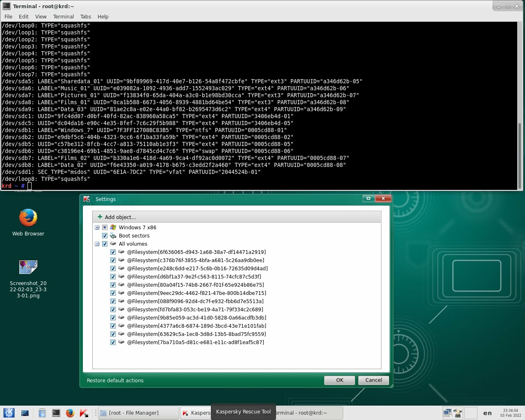
Task: Click drive icon of Filesystem c376b76f-3855
Action: point(121,260)
